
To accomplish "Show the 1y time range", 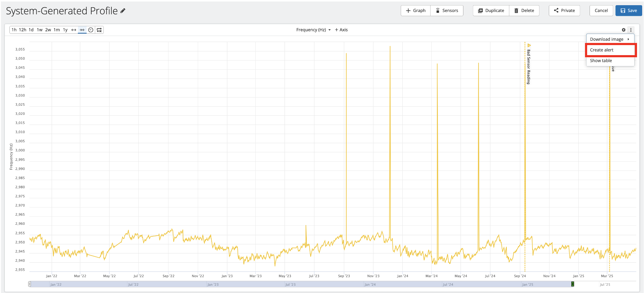I will [x=65, y=30].
